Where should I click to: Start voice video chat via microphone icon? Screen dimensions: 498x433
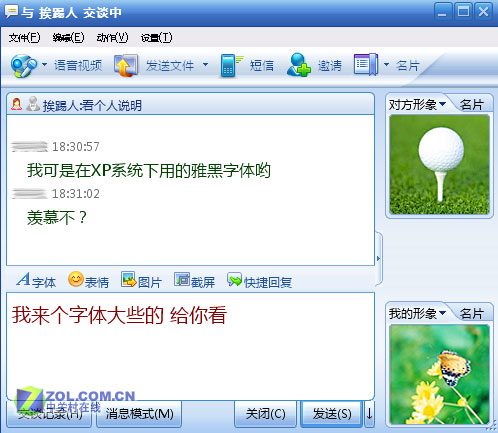pos(23,66)
